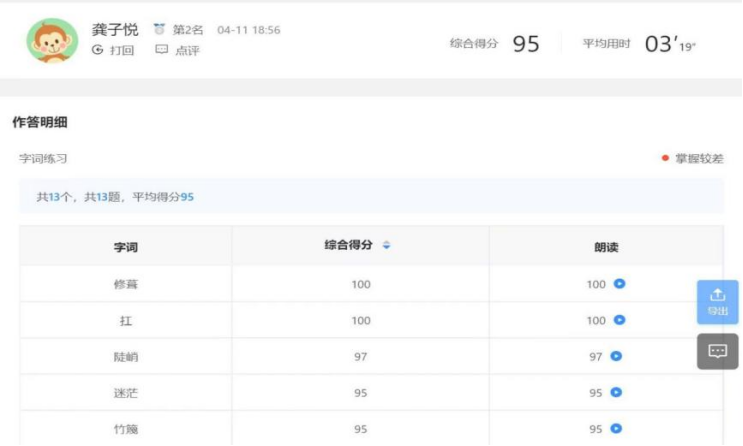Click the 字词 column header

coord(126,246)
